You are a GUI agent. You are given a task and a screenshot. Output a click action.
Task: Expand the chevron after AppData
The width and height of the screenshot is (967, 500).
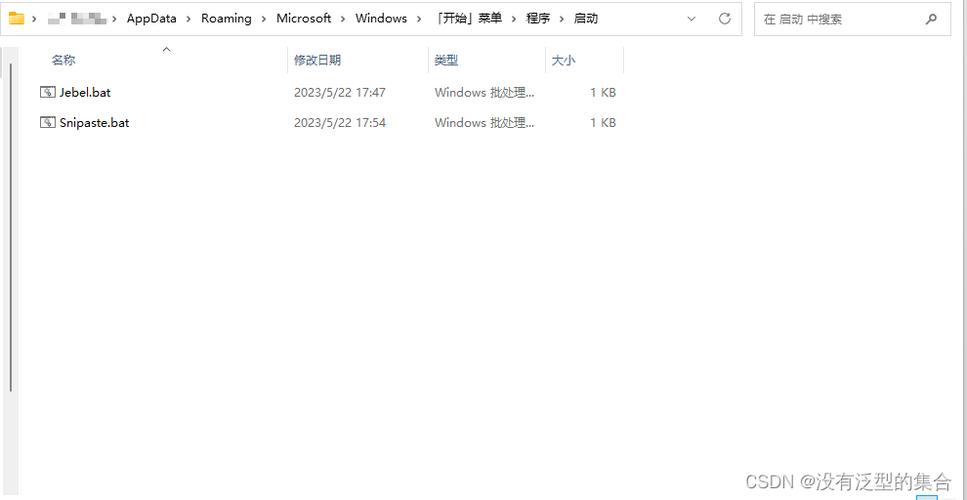point(188,19)
